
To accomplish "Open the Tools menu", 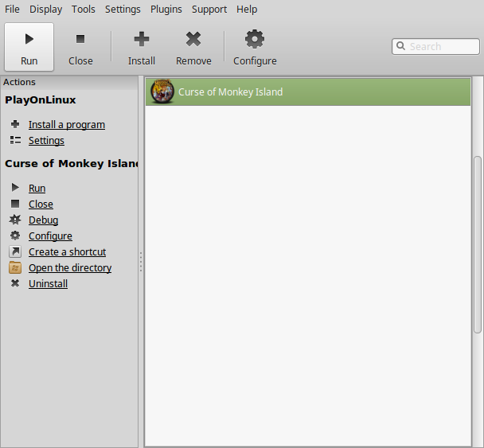I will click(x=84, y=10).
